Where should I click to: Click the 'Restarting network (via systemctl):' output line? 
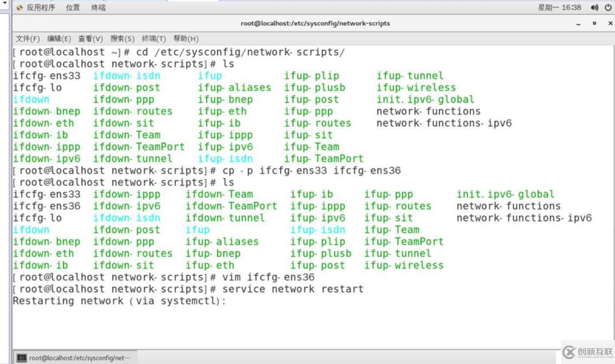coord(119,301)
